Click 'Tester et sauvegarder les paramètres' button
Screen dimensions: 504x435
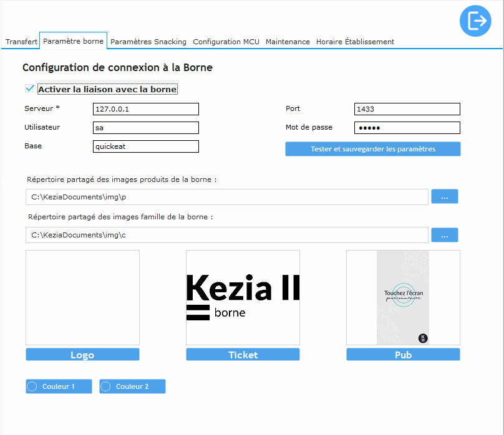click(372, 149)
